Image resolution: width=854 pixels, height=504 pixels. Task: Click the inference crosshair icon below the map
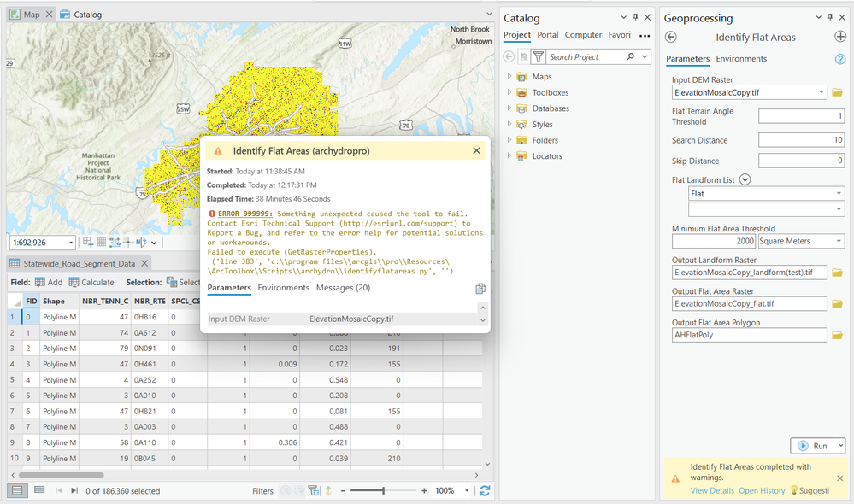pyautogui.click(x=128, y=243)
